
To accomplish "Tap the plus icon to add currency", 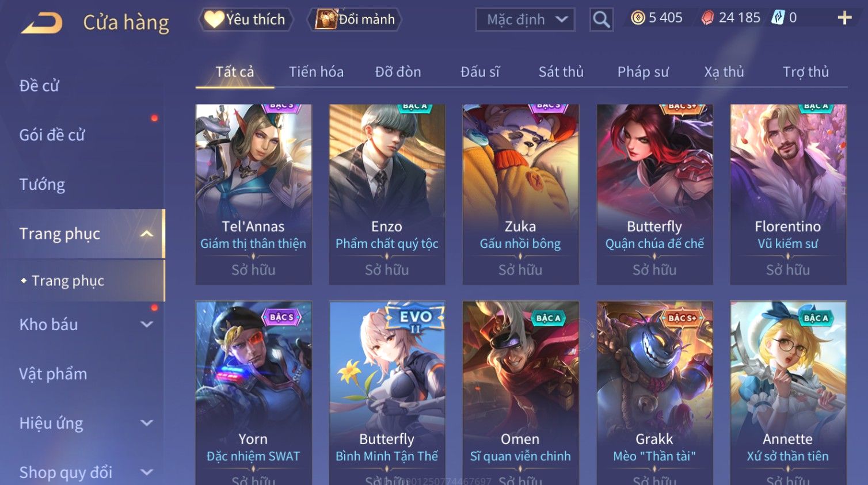I will pos(844,18).
